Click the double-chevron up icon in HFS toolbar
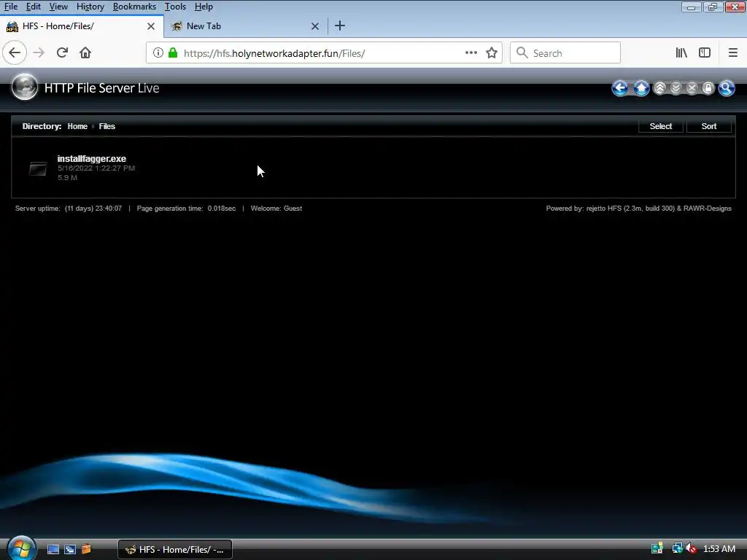Viewport: 747px width, 560px height. point(659,88)
